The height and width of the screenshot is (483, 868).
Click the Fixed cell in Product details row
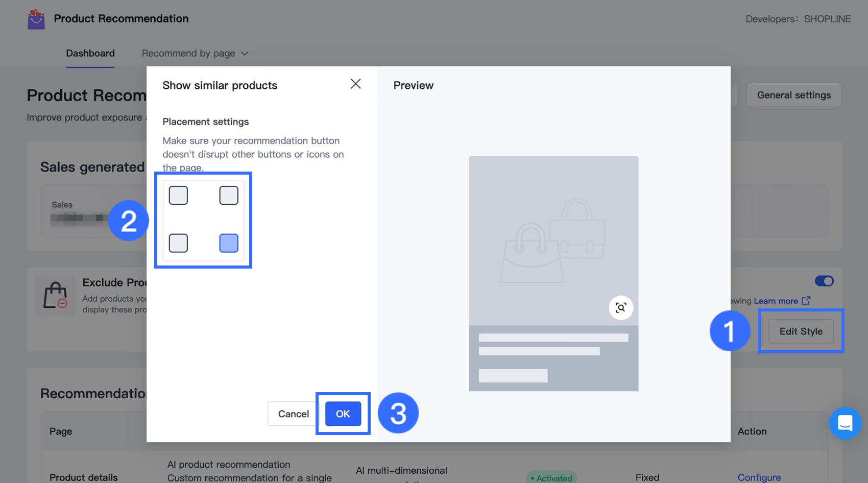pyautogui.click(x=647, y=477)
